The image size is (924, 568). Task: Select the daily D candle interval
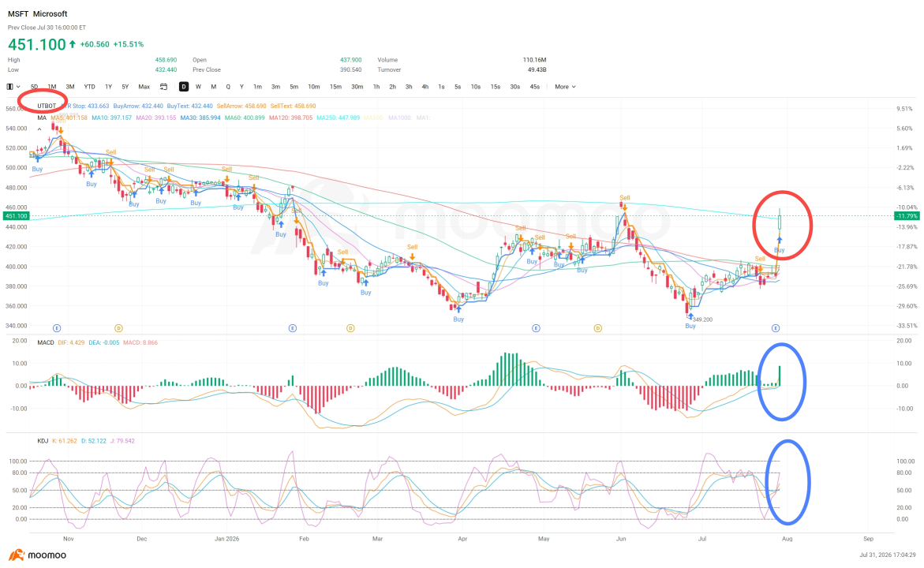click(184, 87)
